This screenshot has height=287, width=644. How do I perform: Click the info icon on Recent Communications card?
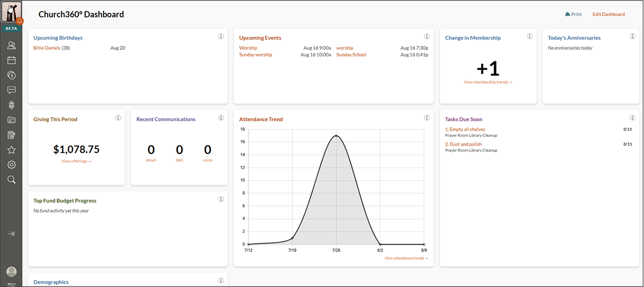point(221,118)
